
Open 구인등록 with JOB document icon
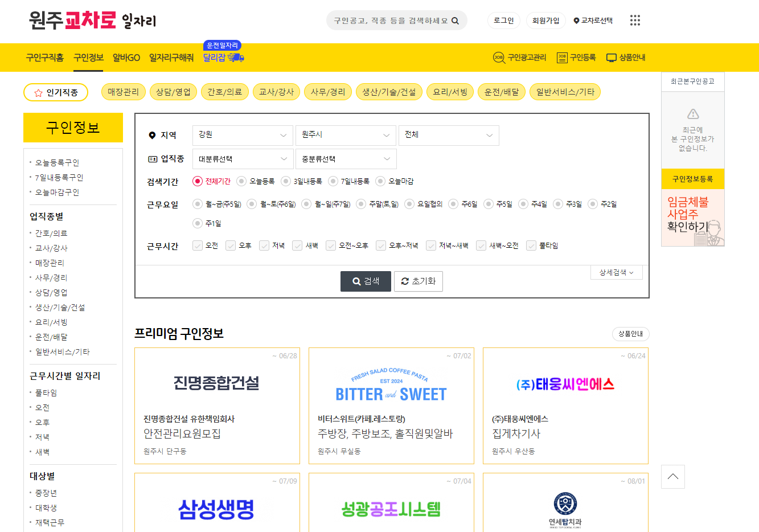click(x=576, y=58)
